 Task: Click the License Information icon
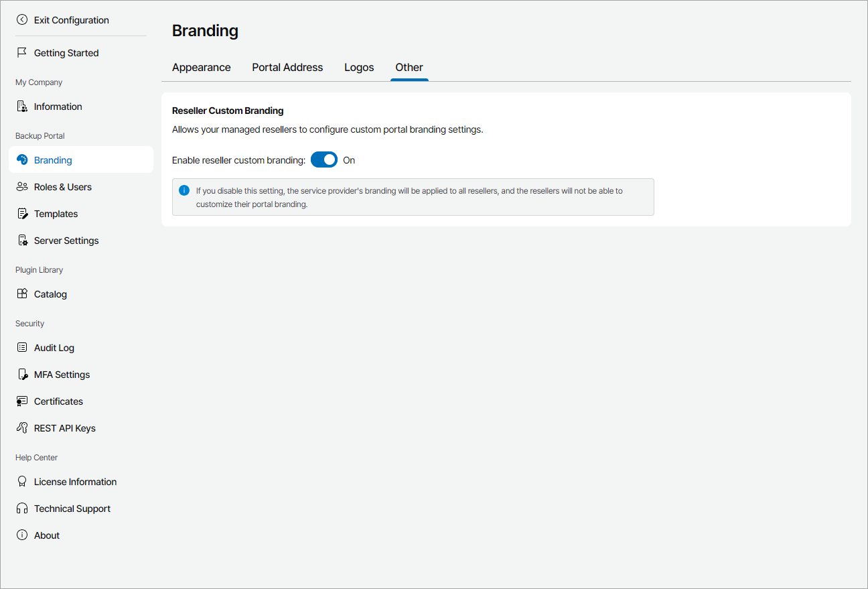pyautogui.click(x=22, y=481)
